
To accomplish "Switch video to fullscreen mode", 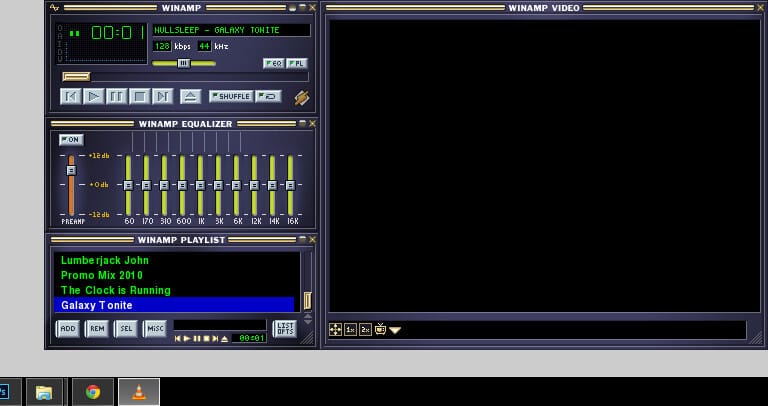I will [x=336, y=329].
